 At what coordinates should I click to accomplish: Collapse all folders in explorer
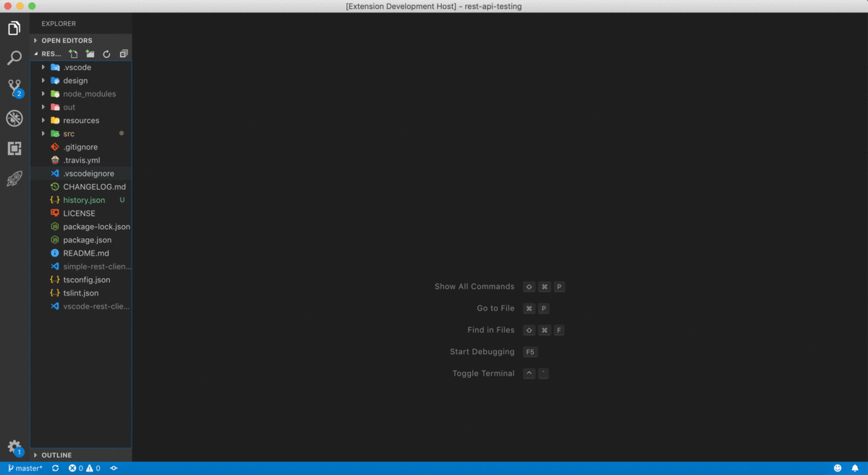pos(124,54)
